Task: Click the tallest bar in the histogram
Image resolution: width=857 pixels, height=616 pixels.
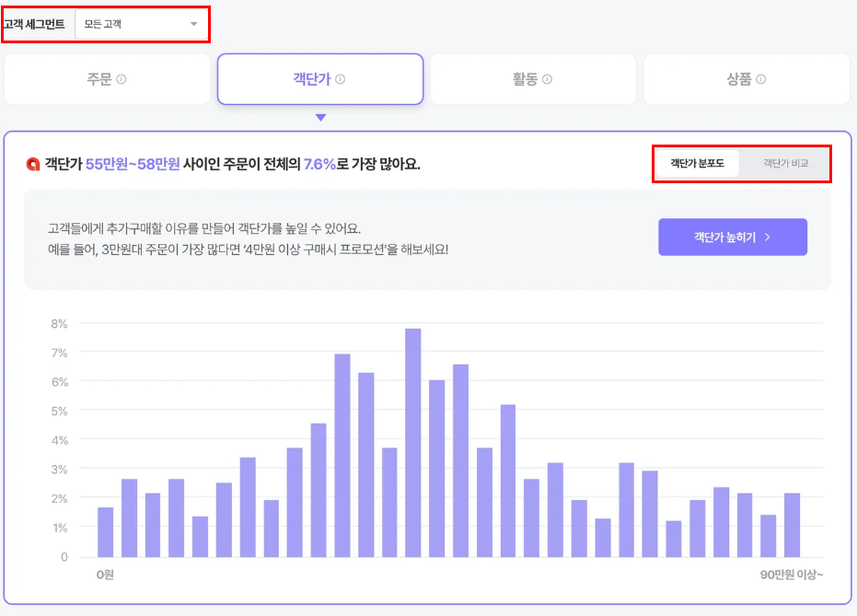Action: point(413,443)
